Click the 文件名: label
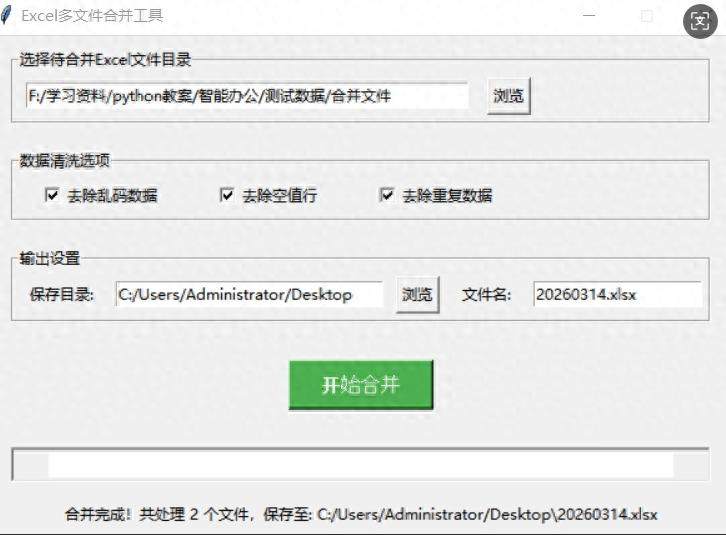This screenshot has width=726, height=535. 487,295
